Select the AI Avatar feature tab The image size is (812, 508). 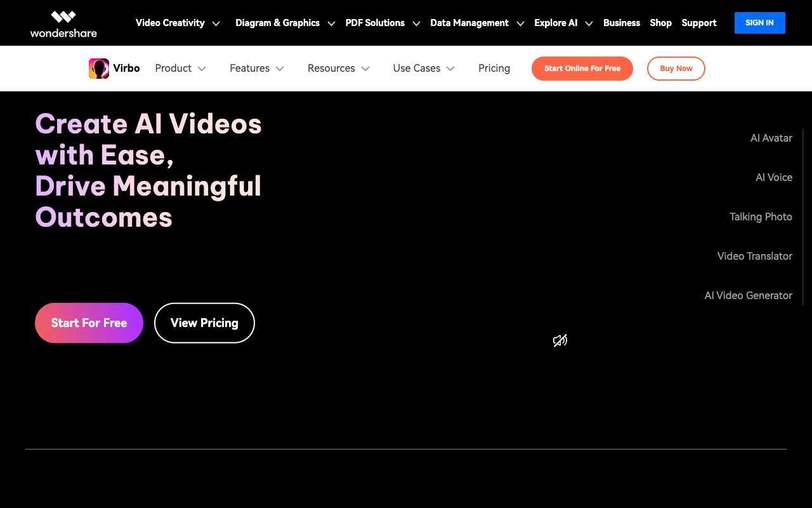click(771, 138)
